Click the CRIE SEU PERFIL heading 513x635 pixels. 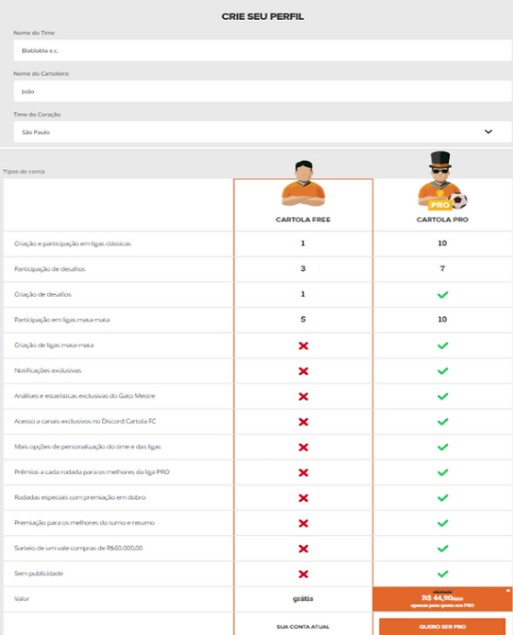click(x=262, y=17)
